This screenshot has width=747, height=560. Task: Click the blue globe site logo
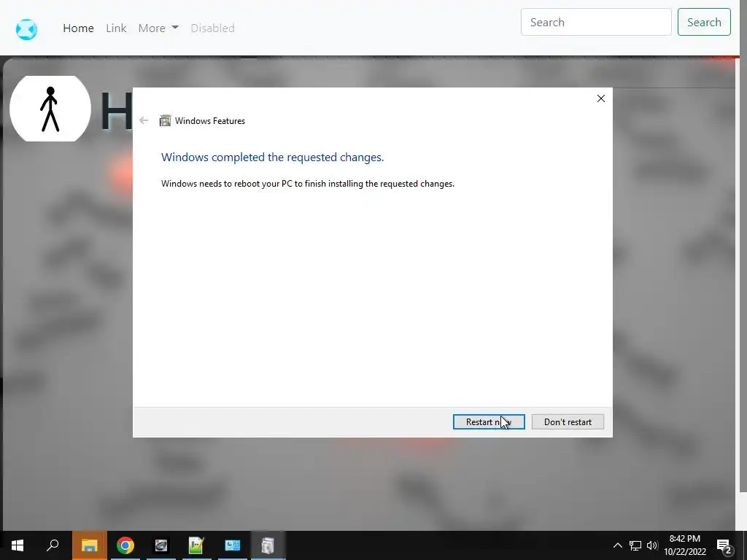[x=26, y=29]
